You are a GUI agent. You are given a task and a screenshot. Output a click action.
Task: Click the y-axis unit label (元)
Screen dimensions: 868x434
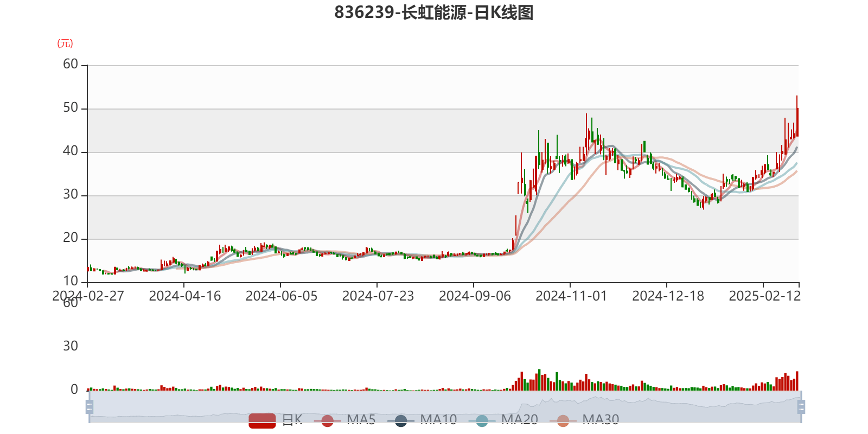(65, 43)
